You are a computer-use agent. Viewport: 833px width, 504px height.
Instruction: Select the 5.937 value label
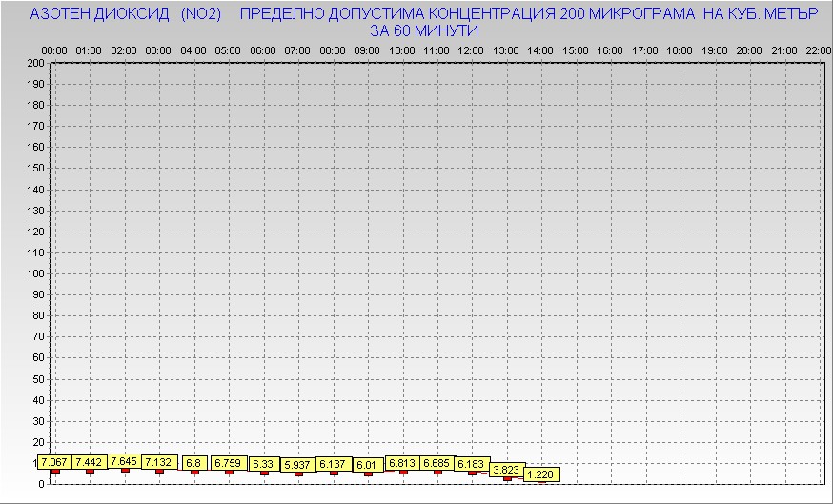pyautogui.click(x=298, y=465)
